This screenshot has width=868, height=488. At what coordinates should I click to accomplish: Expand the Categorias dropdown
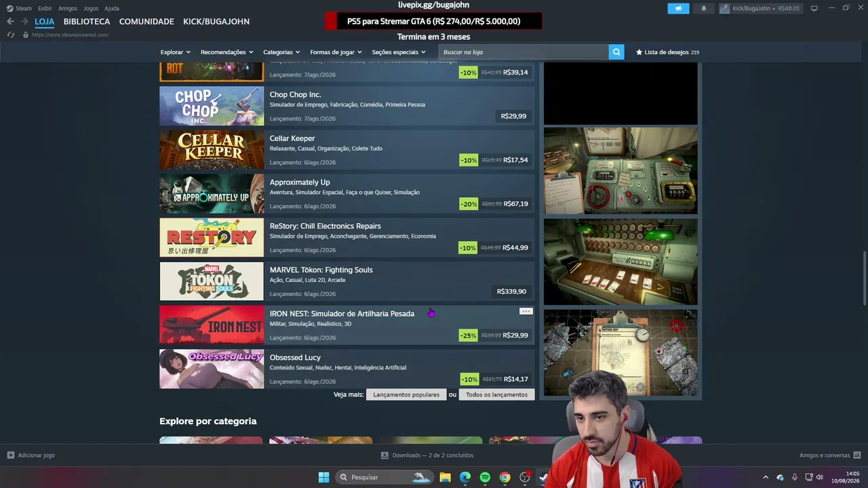point(281,52)
